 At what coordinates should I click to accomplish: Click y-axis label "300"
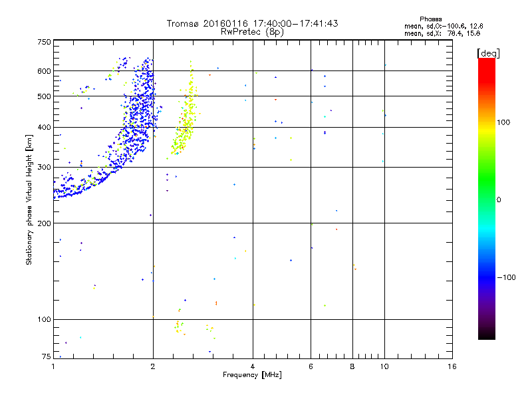click(x=44, y=167)
